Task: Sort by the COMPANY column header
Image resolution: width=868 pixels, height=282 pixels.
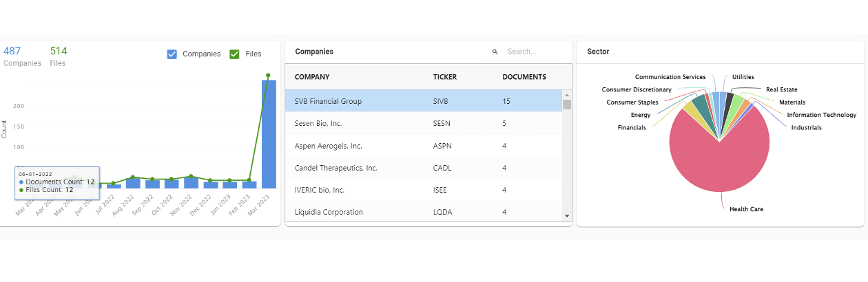Action: 312,77
